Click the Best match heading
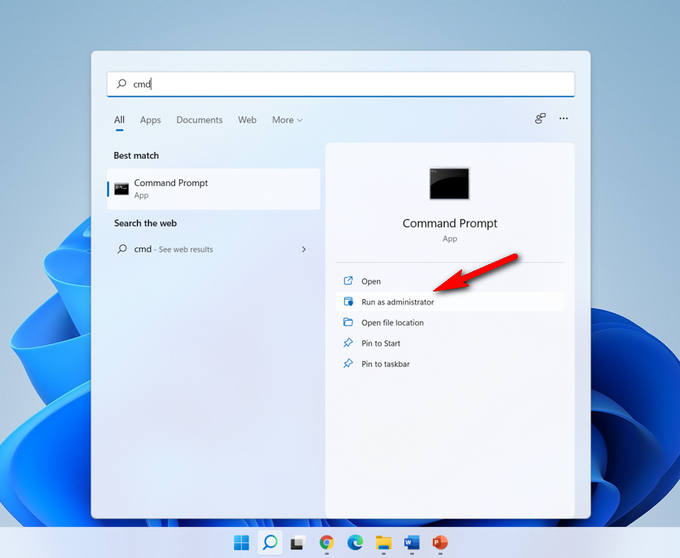The height and width of the screenshot is (558, 680). point(136,156)
